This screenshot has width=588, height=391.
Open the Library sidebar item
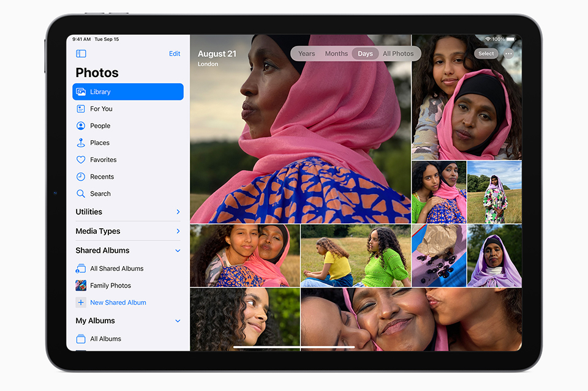click(x=128, y=92)
